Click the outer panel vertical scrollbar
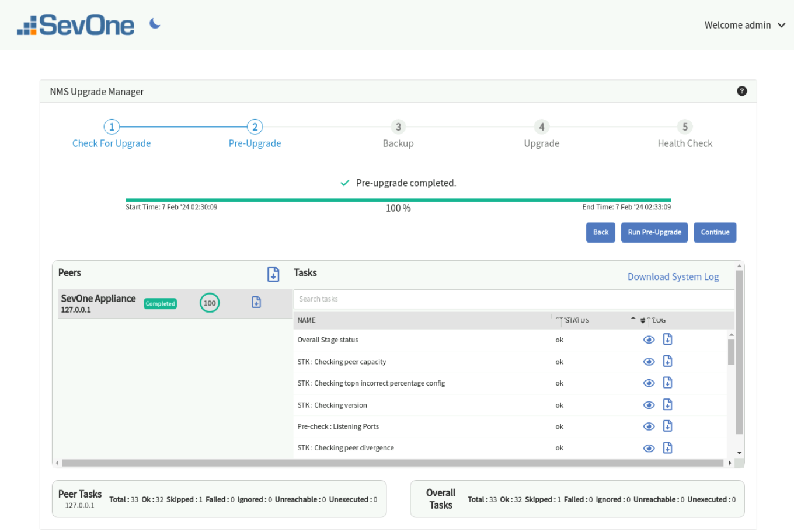Viewport: 794px width, 532px height. (739, 352)
